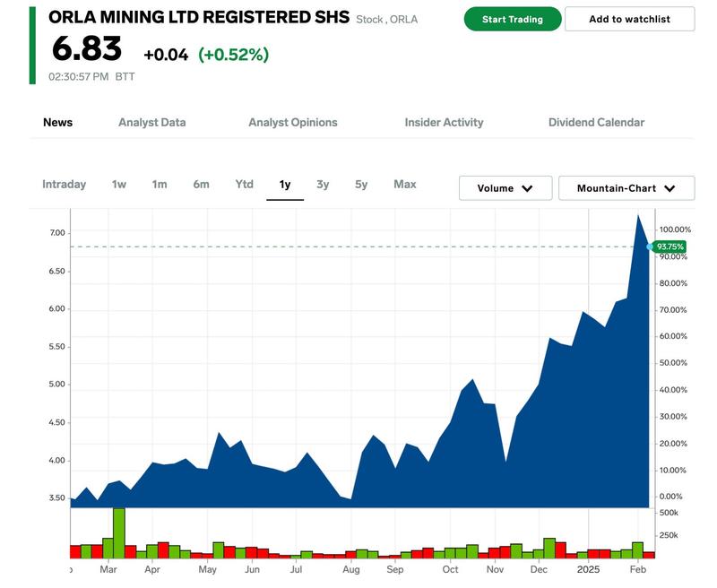Screen dimensions: 717x588
Task: Click the 93.75% current price marker
Action: (669, 246)
